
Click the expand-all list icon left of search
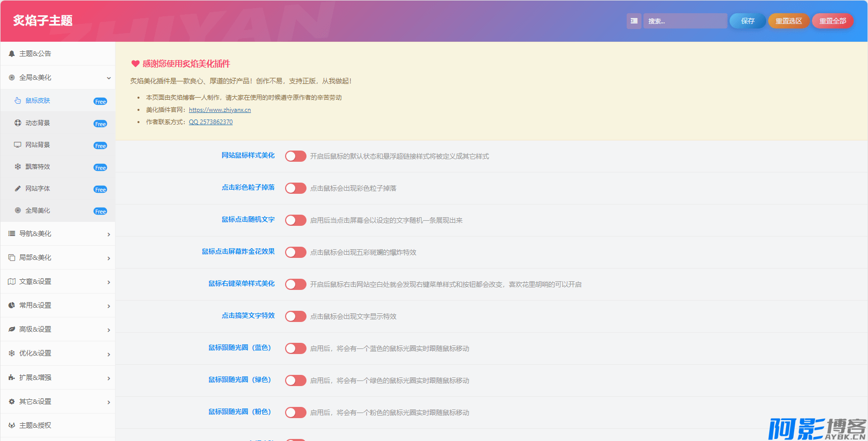(x=634, y=21)
